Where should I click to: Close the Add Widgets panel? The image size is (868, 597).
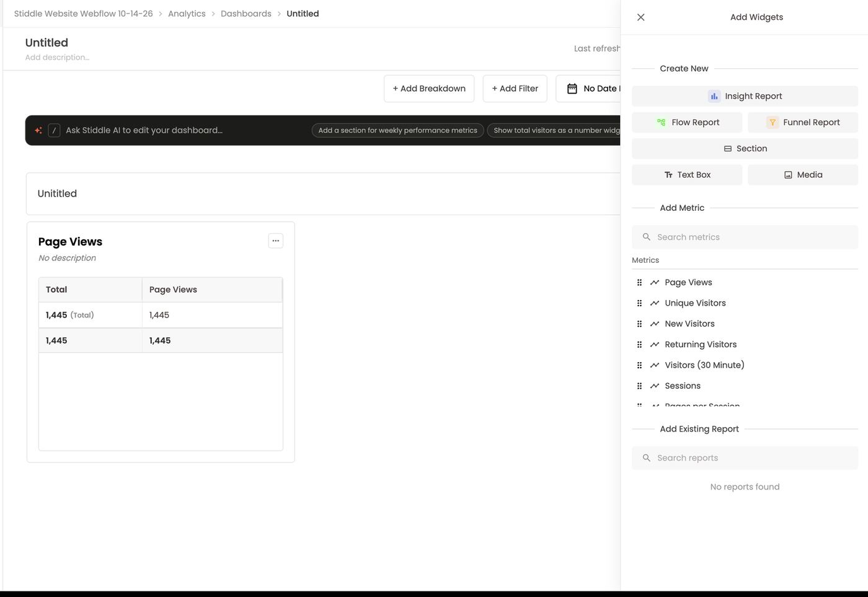641,17
